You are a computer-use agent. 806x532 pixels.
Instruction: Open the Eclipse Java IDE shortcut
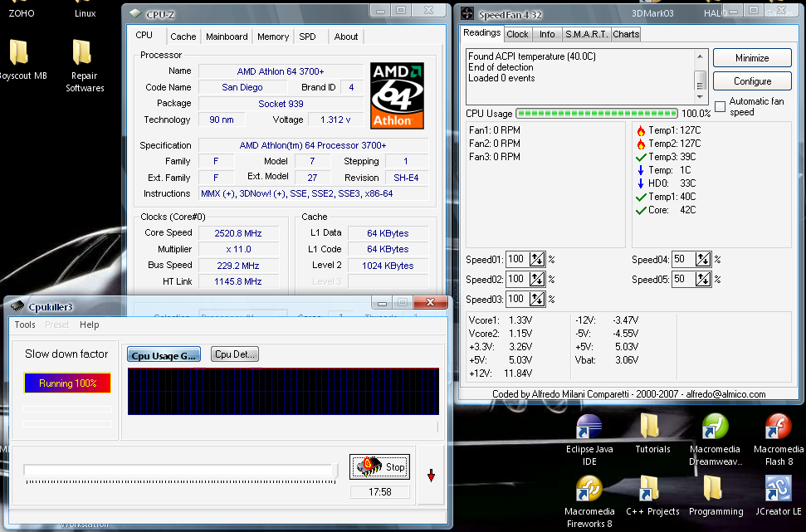589,440
